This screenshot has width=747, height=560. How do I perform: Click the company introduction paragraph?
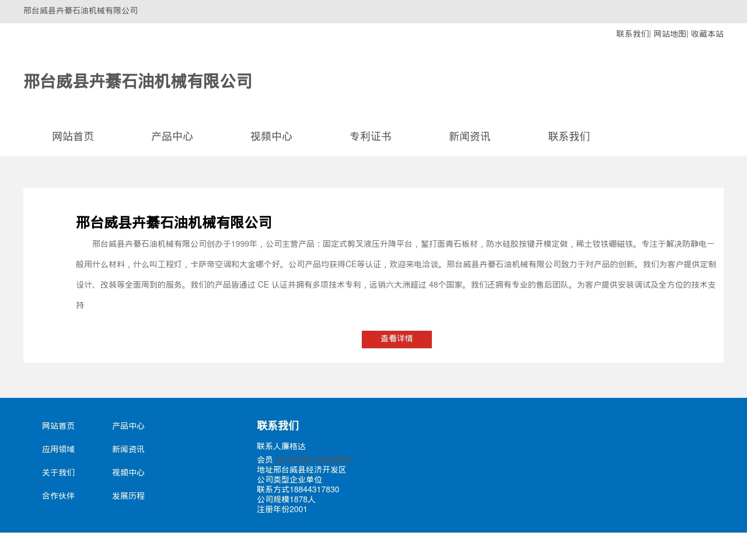(x=396, y=274)
